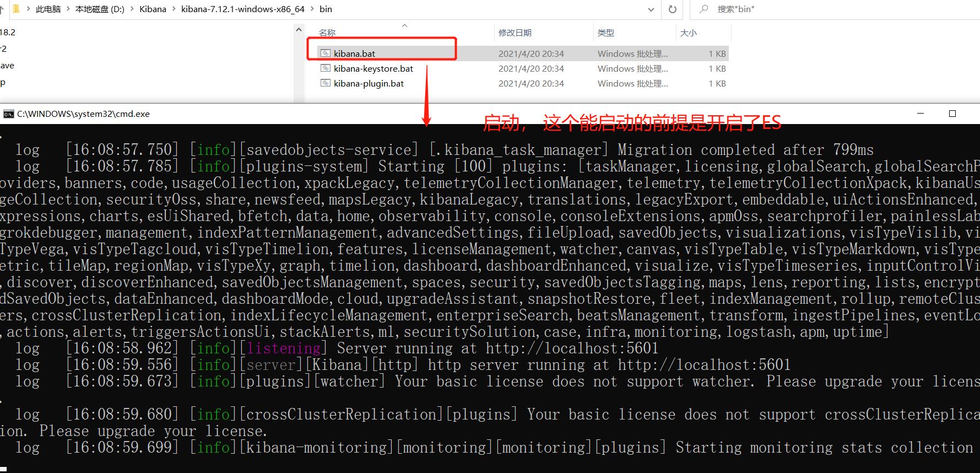Click the 1 KB size of kibana-keystore.bat
Screen dimensions: 980x473
(717, 68)
